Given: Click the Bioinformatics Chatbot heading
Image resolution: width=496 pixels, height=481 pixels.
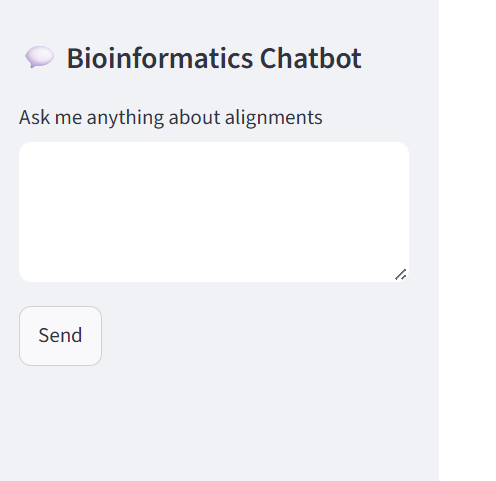Looking at the screenshot, I should point(214,58).
